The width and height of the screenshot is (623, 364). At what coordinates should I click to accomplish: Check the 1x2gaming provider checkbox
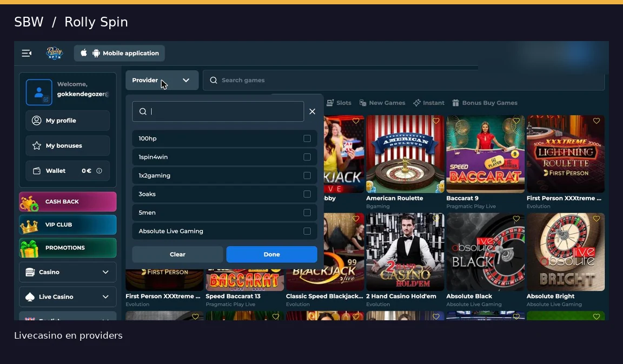(x=307, y=176)
